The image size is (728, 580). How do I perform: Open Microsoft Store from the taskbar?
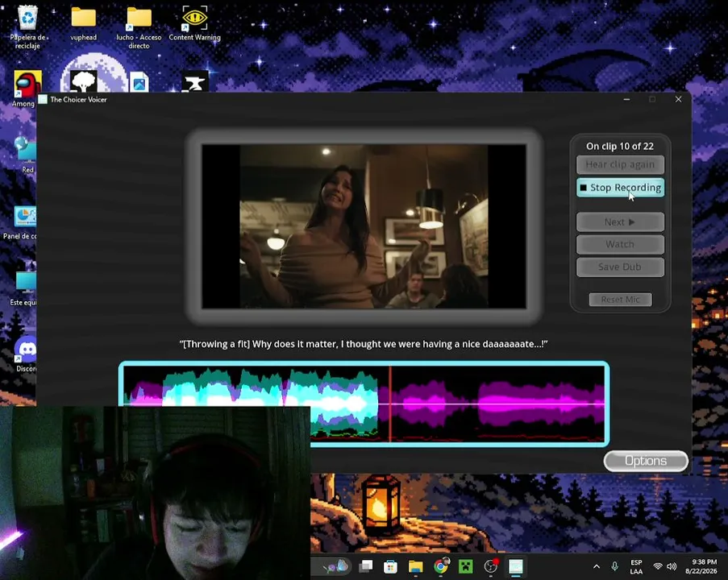(x=390, y=566)
